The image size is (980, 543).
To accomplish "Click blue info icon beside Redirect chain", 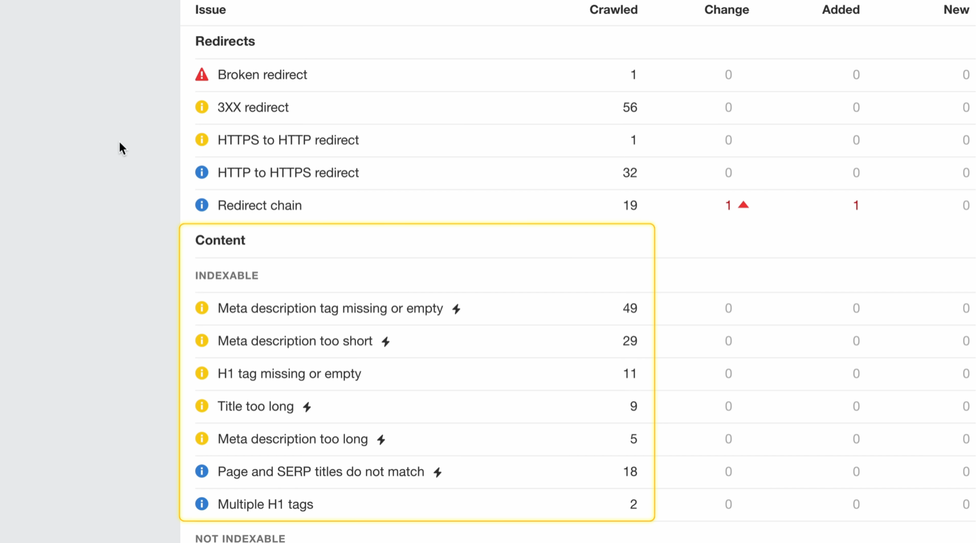I will (202, 205).
